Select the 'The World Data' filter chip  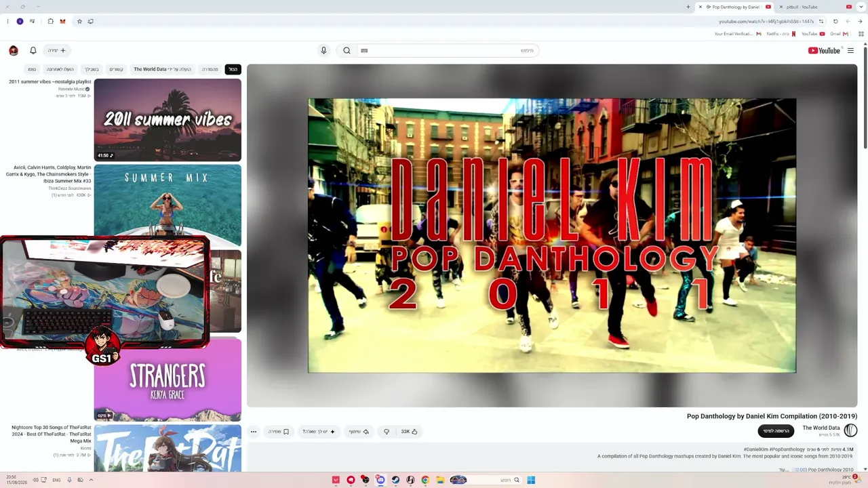tap(163, 69)
